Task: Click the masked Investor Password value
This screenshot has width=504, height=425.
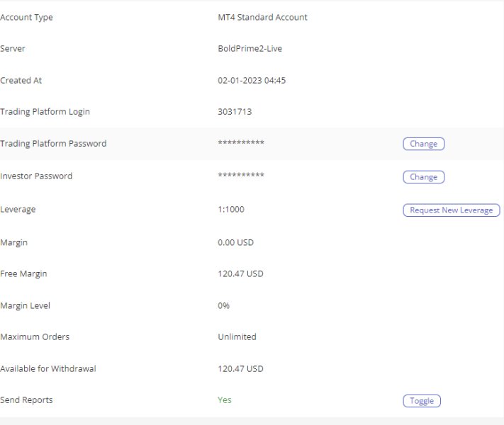Action: pos(241,176)
